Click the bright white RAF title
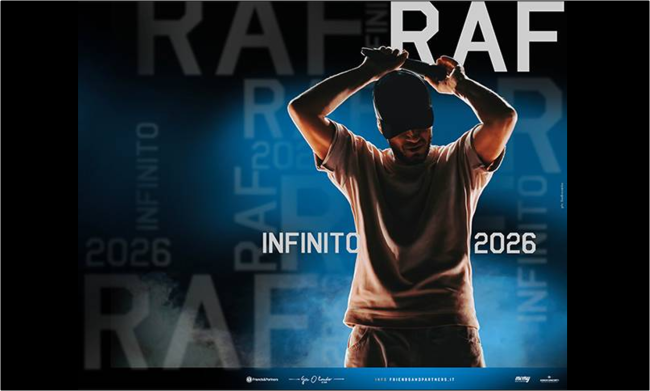 (x=477, y=36)
